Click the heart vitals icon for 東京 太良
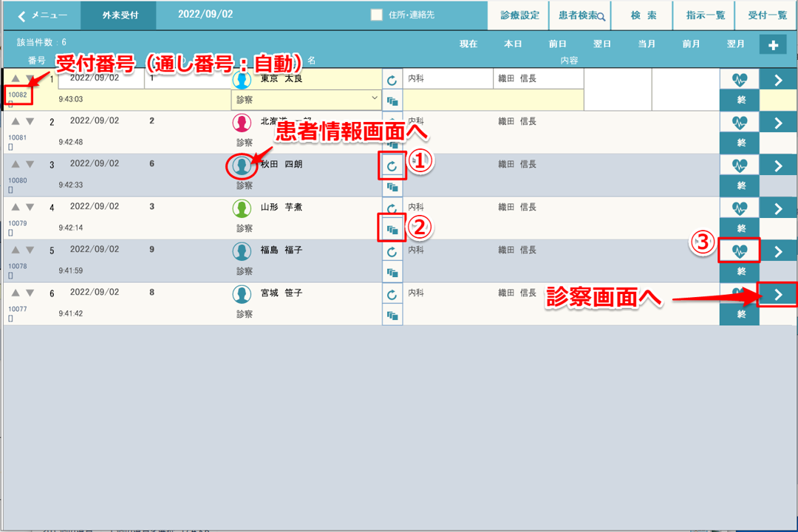 click(x=740, y=79)
